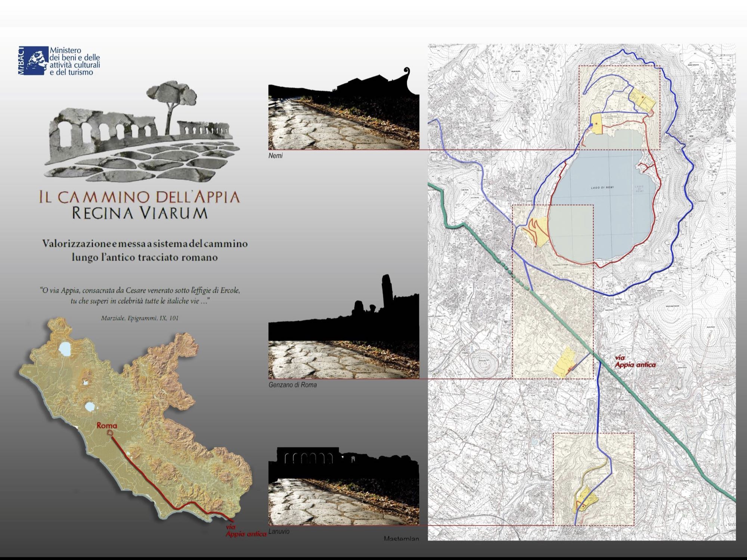Click the arched ruins silhouette in Lanuvio photo
Screen dimensions: 747x560
[x=308, y=458]
